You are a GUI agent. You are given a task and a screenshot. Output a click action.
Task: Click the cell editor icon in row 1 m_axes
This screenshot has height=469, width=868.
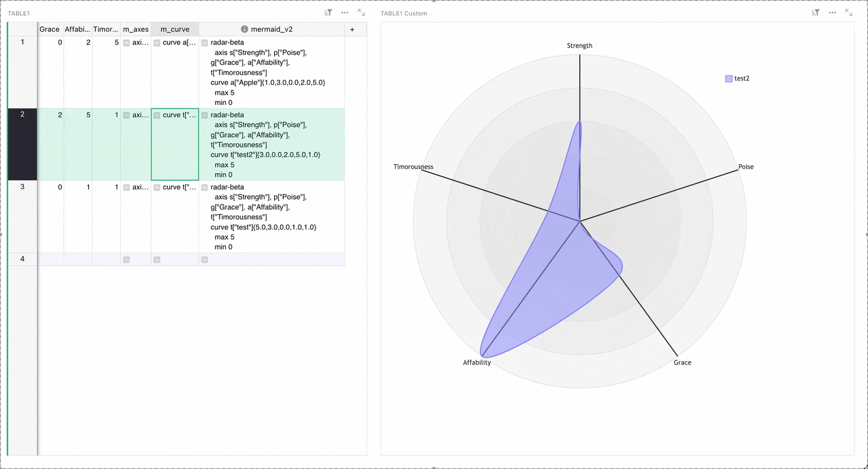(x=127, y=42)
